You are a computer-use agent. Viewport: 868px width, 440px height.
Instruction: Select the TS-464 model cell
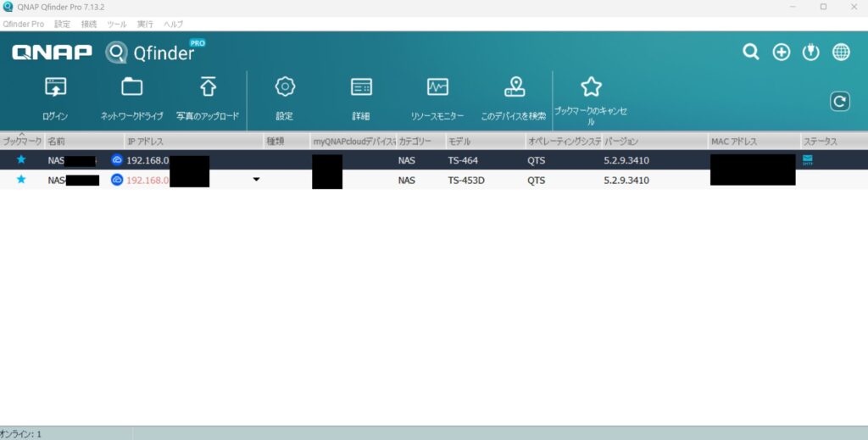pyautogui.click(x=463, y=160)
